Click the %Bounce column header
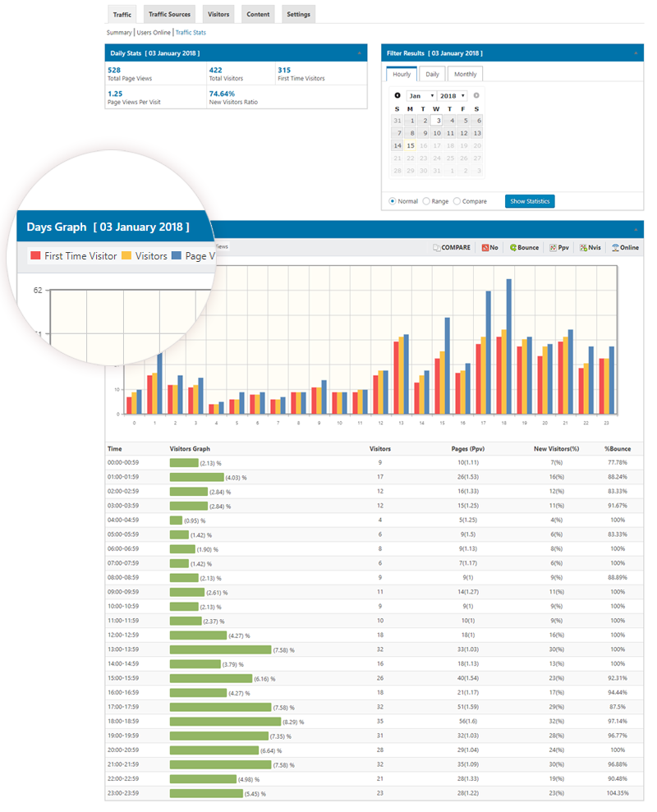 (618, 449)
